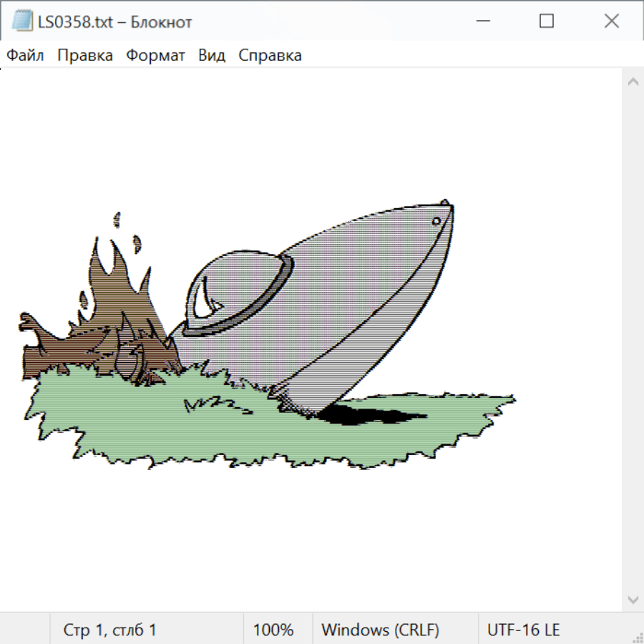644x644 pixels.
Task: Click the scroll up arrow
Action: (633, 82)
